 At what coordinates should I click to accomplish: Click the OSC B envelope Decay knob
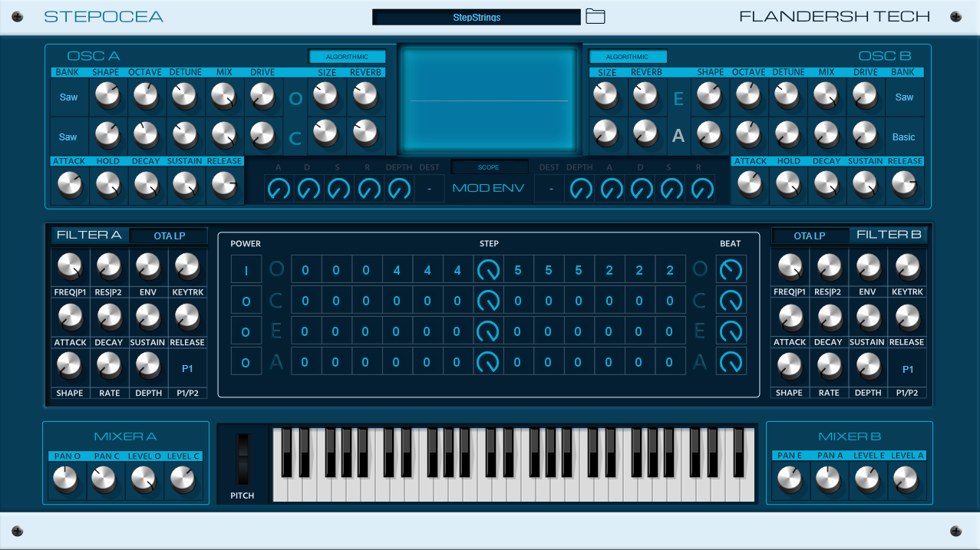coord(827,185)
